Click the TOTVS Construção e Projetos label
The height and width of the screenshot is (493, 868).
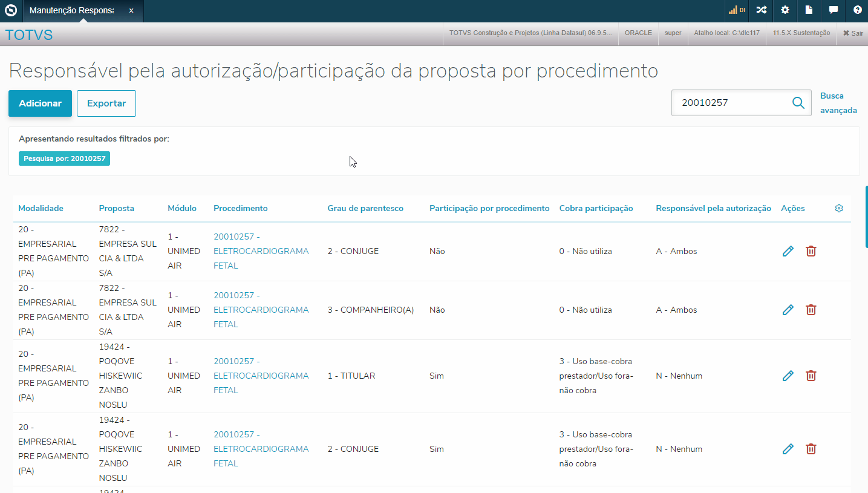(530, 33)
